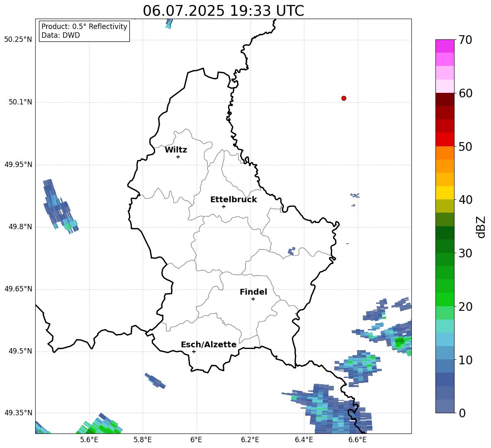The height and width of the screenshot is (448, 491).
Task: Click the Esch/Alzette station cross marker
Action: point(194,351)
